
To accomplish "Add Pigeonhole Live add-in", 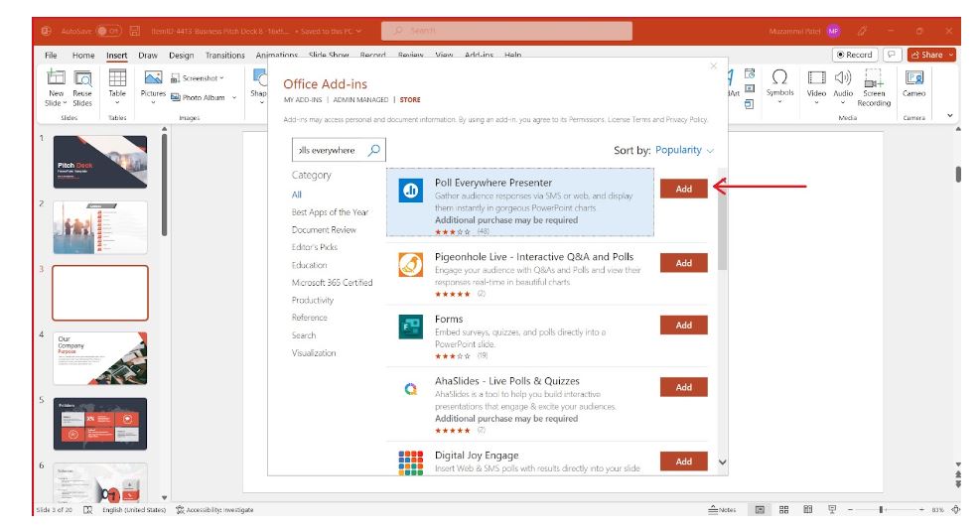I will (684, 263).
